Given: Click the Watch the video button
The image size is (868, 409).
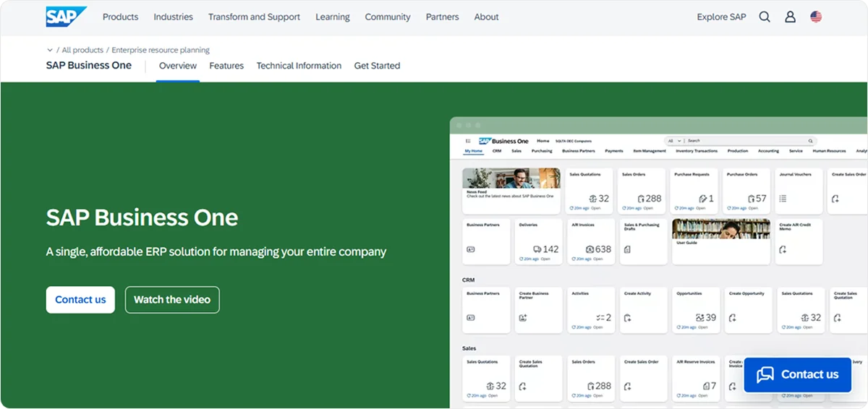Looking at the screenshot, I should click(x=172, y=300).
